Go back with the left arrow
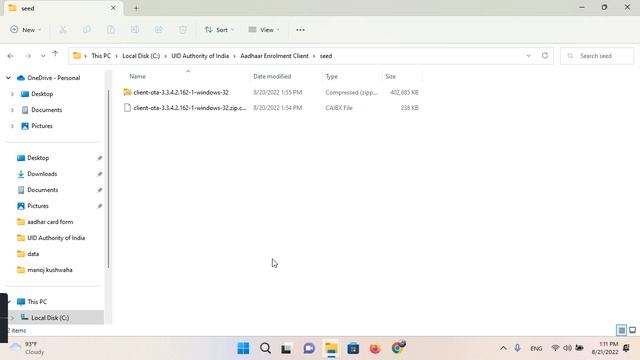The width and height of the screenshot is (640, 360). (x=11, y=56)
